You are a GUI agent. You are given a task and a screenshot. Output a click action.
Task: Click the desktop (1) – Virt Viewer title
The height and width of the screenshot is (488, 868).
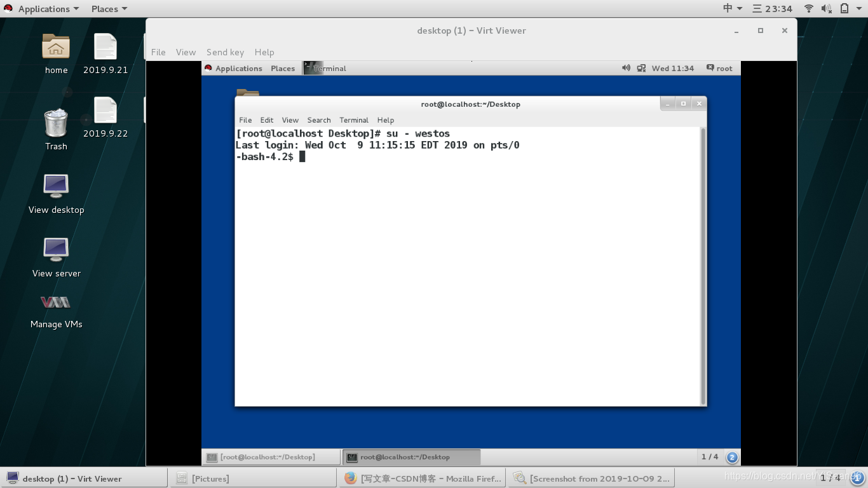point(471,30)
